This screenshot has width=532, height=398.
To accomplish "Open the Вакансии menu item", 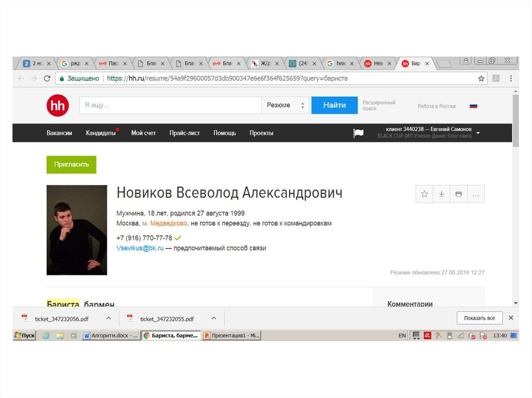I will click(59, 133).
